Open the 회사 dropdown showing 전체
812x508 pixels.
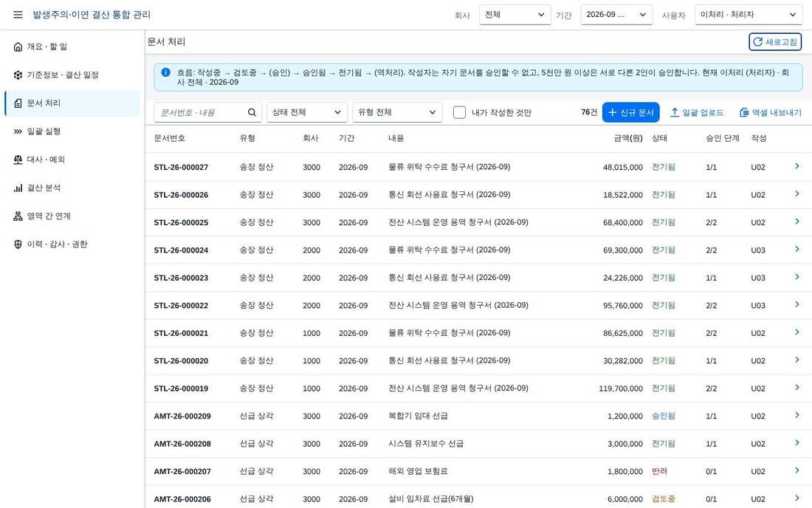pos(515,15)
